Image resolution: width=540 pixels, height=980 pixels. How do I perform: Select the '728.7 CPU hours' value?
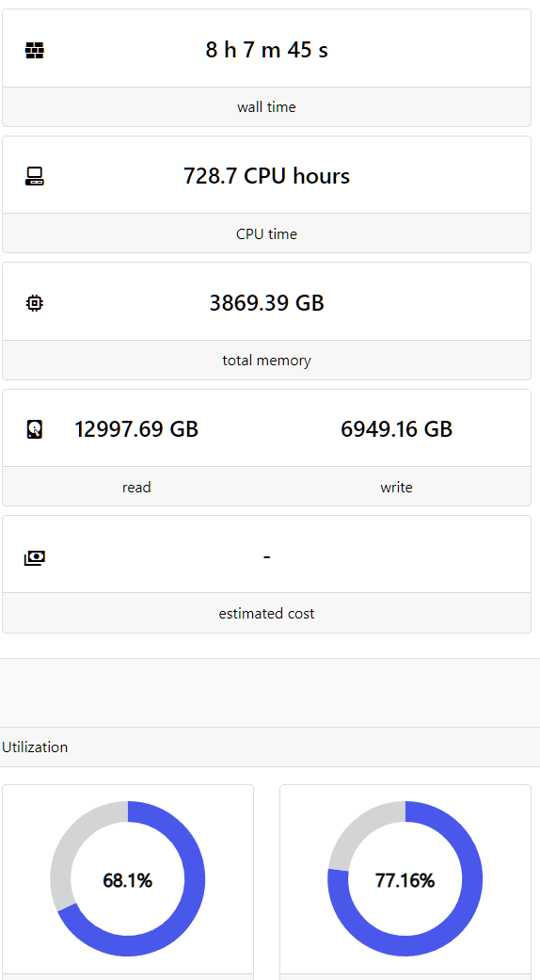pyautogui.click(x=266, y=176)
